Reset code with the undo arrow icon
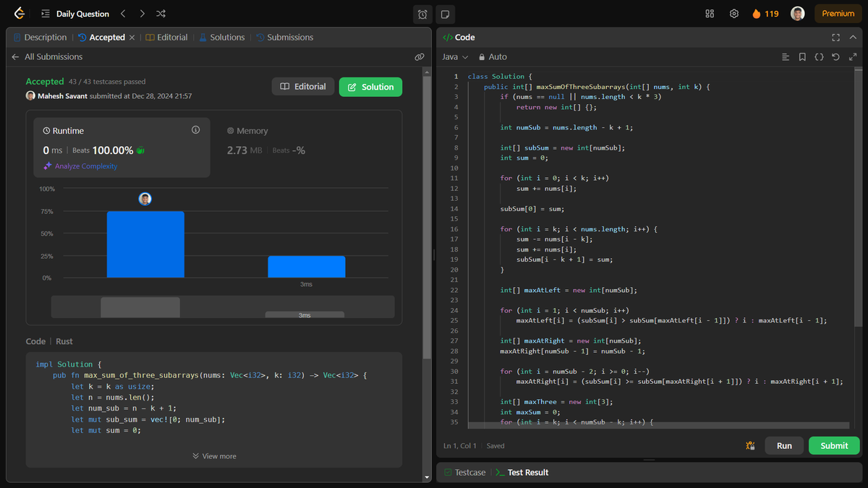Viewport: 868px width, 488px height. point(835,56)
